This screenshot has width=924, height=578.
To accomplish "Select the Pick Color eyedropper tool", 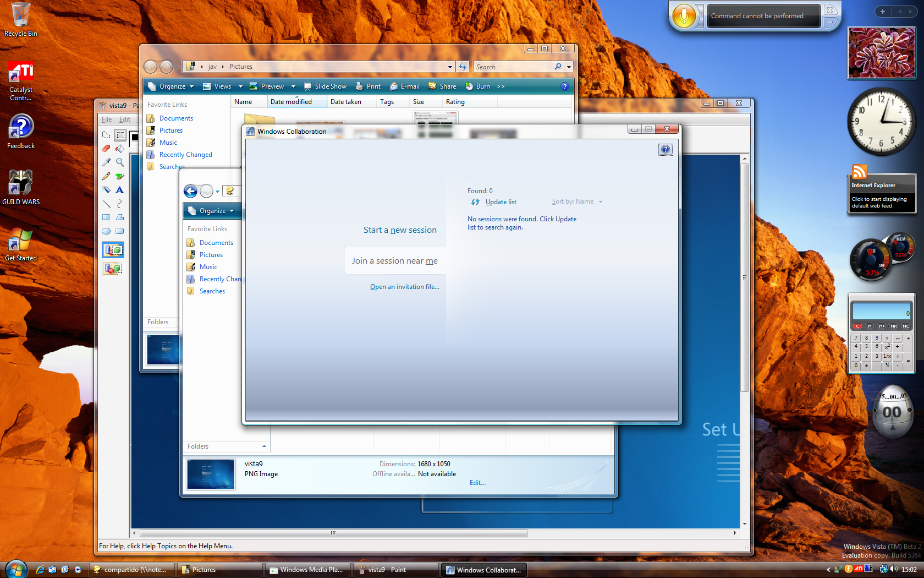I will (x=106, y=162).
